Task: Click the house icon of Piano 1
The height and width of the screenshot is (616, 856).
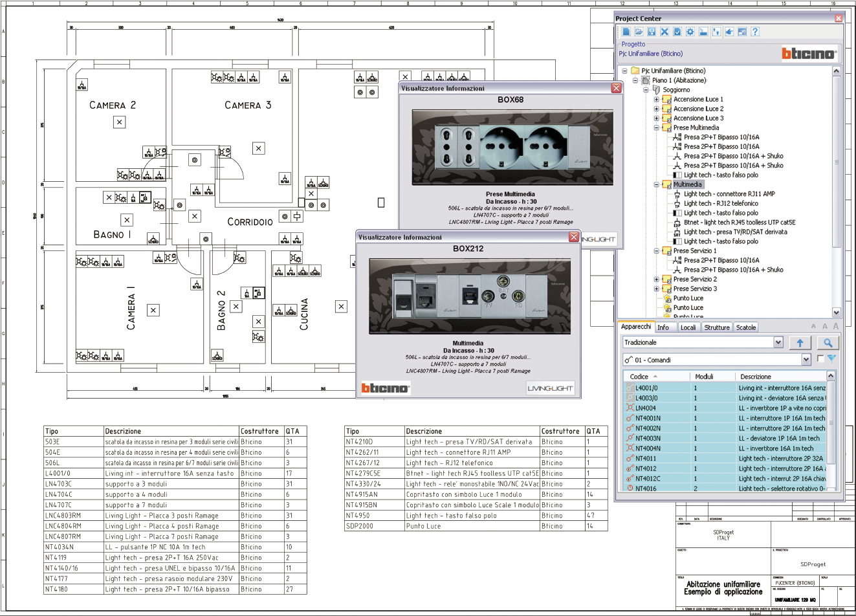Action: [645, 80]
